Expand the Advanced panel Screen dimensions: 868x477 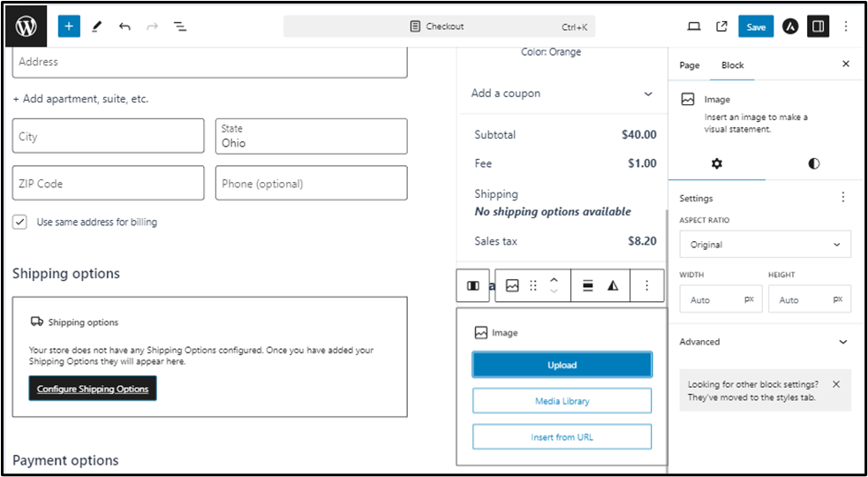pos(765,342)
